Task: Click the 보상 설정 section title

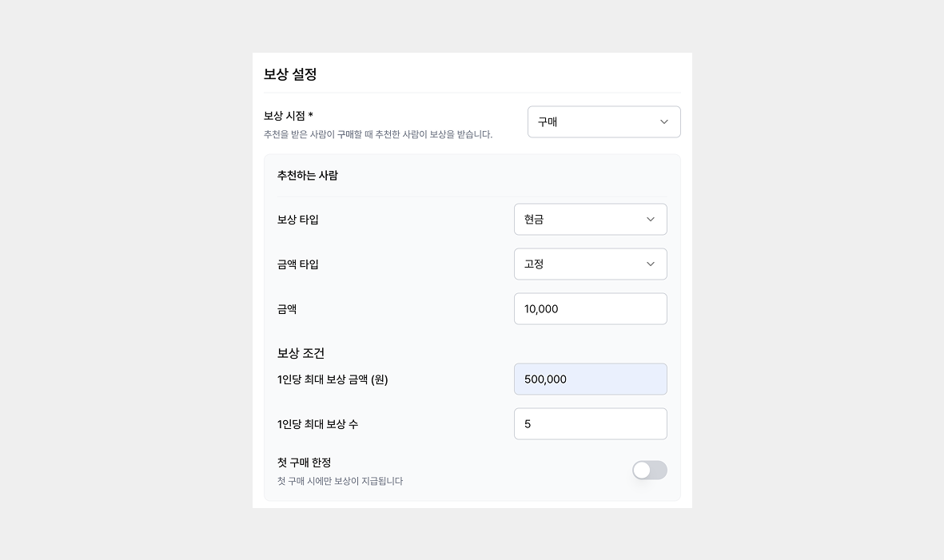Action: click(x=290, y=73)
